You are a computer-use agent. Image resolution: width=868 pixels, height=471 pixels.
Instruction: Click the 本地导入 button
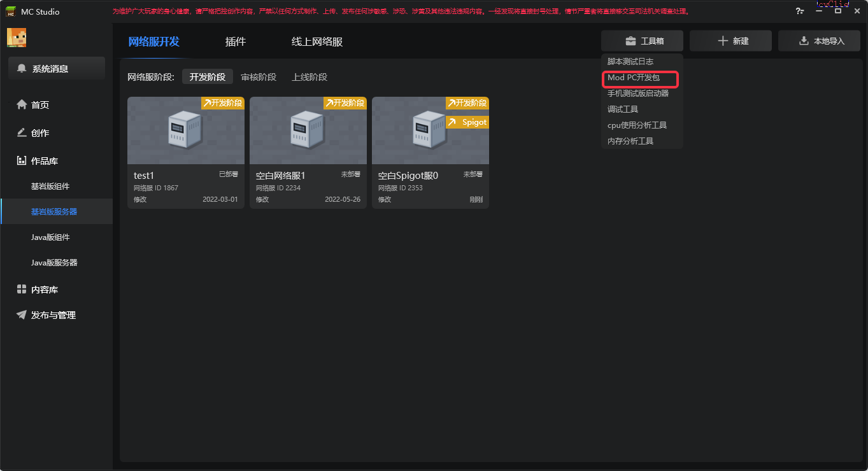click(x=819, y=41)
